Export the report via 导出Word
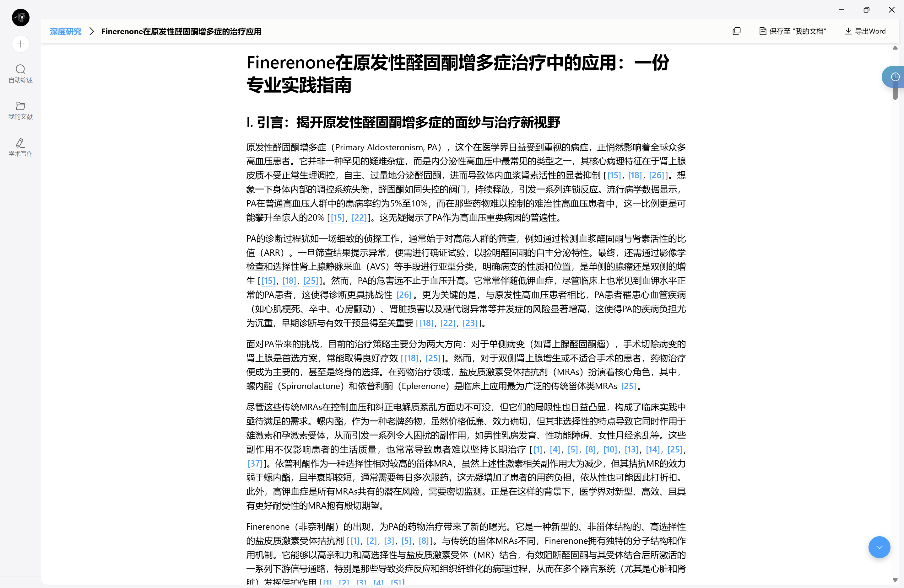 (865, 31)
